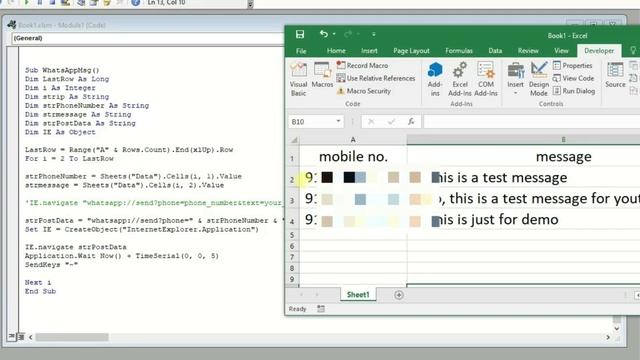
Task: Switch to the Home ribbon tab
Action: point(336,51)
